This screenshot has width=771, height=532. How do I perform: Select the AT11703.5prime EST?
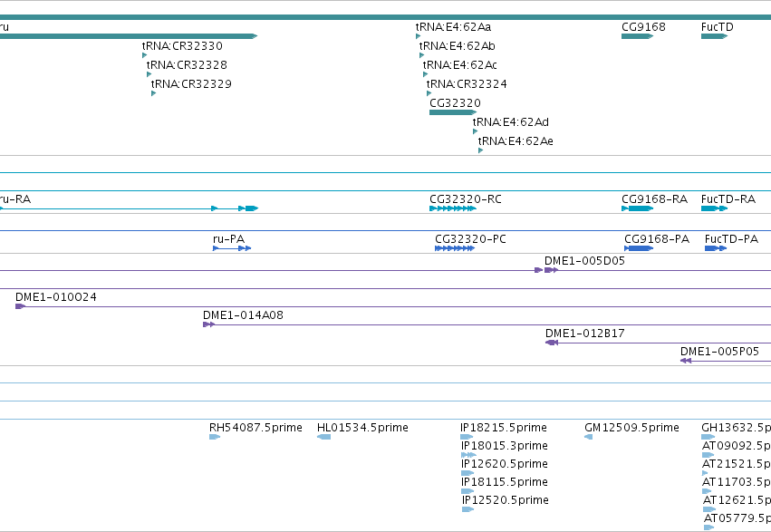pyautogui.click(x=707, y=491)
